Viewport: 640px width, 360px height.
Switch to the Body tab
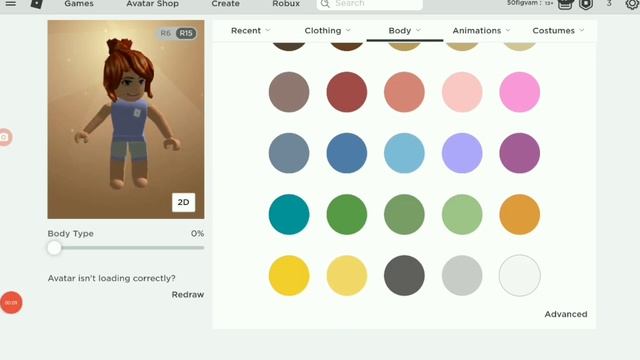tap(400, 31)
